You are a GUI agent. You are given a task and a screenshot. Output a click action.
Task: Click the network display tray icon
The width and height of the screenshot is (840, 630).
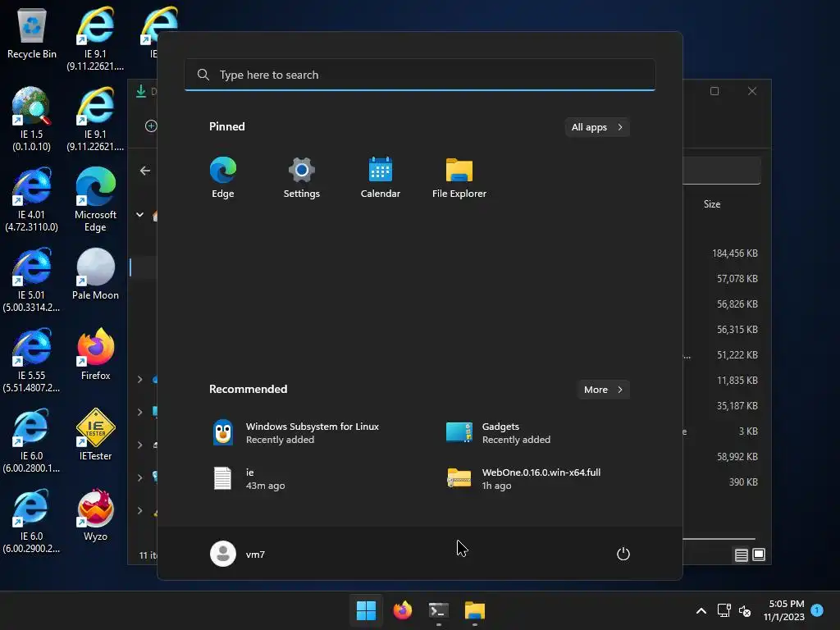click(724, 610)
